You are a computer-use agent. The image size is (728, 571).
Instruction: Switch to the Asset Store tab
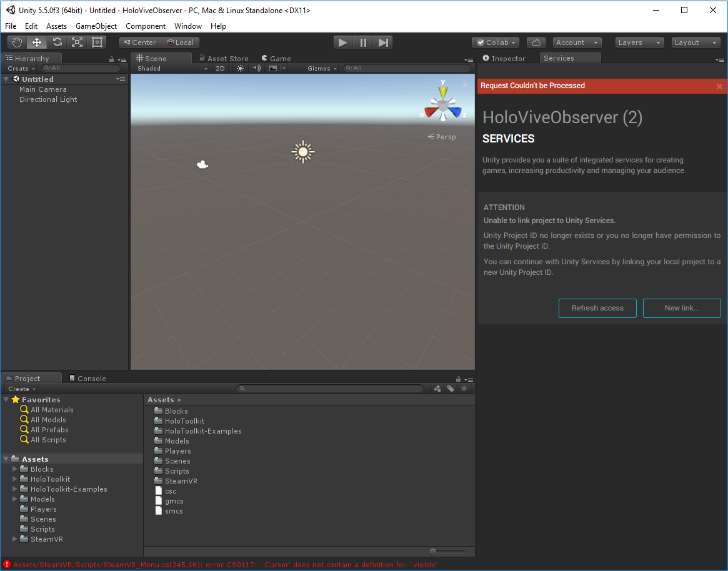[x=224, y=59]
